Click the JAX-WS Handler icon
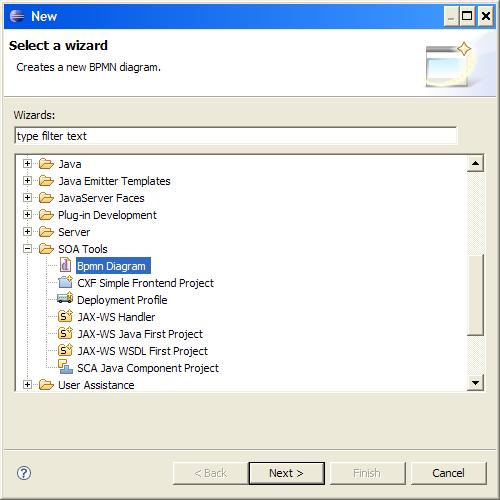 pos(65,316)
